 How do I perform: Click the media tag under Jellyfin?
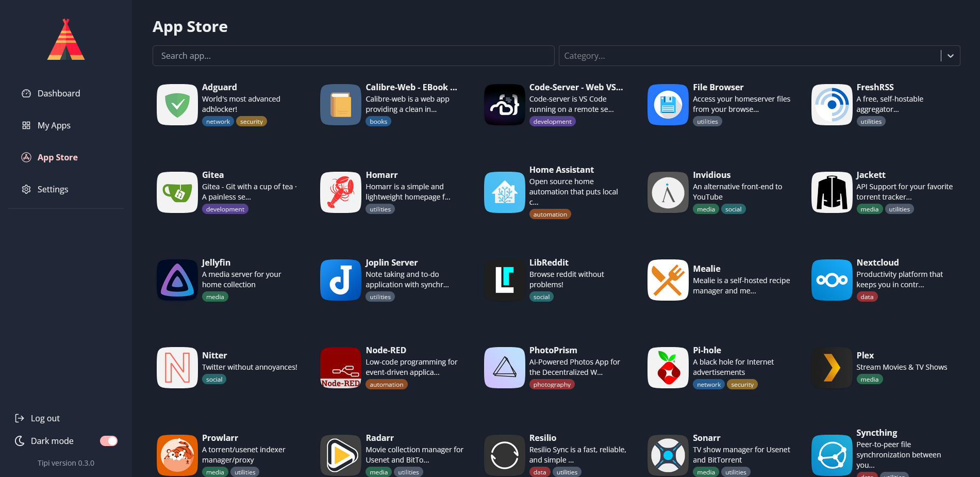click(x=215, y=297)
